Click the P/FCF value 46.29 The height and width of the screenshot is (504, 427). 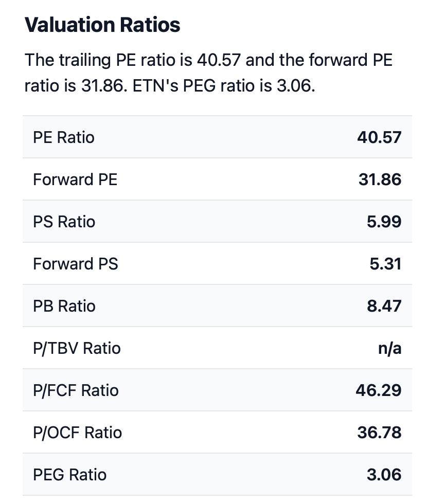pos(379,390)
